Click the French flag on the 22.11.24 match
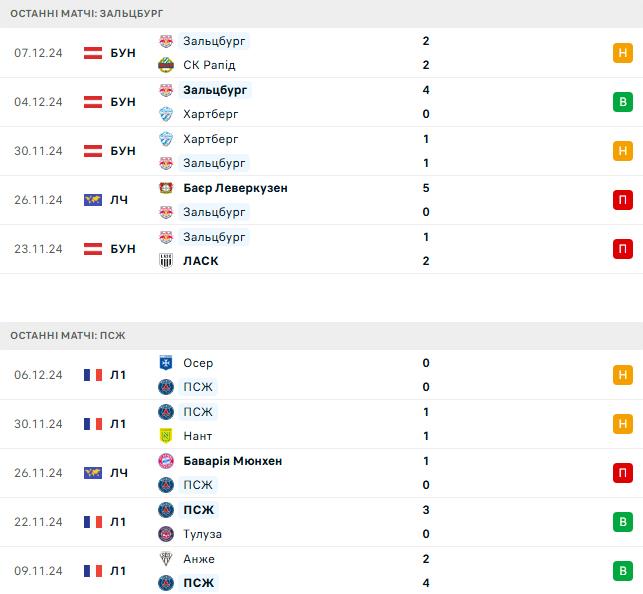 click(x=93, y=522)
